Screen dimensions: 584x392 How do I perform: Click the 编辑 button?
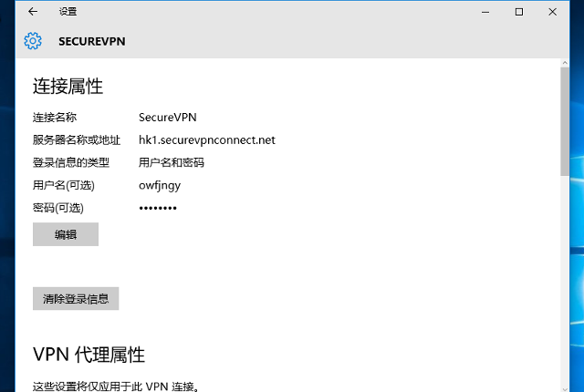click(66, 234)
